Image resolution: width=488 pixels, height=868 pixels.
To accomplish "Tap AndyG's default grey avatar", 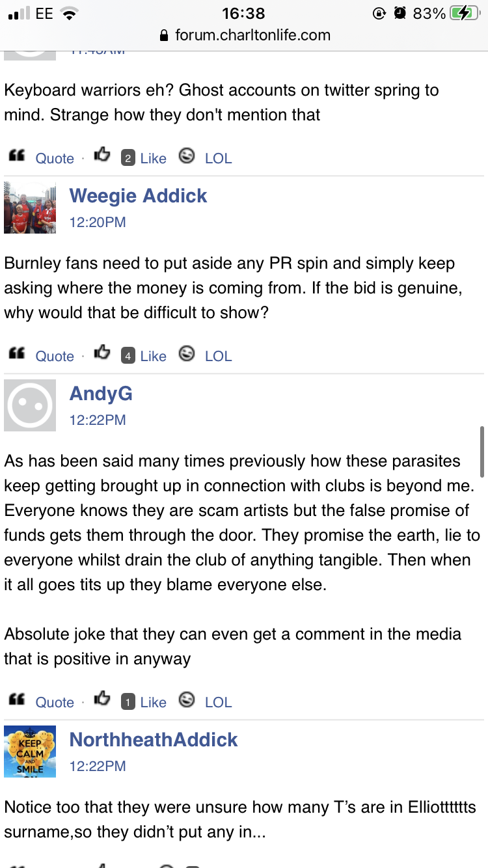I will click(x=30, y=405).
